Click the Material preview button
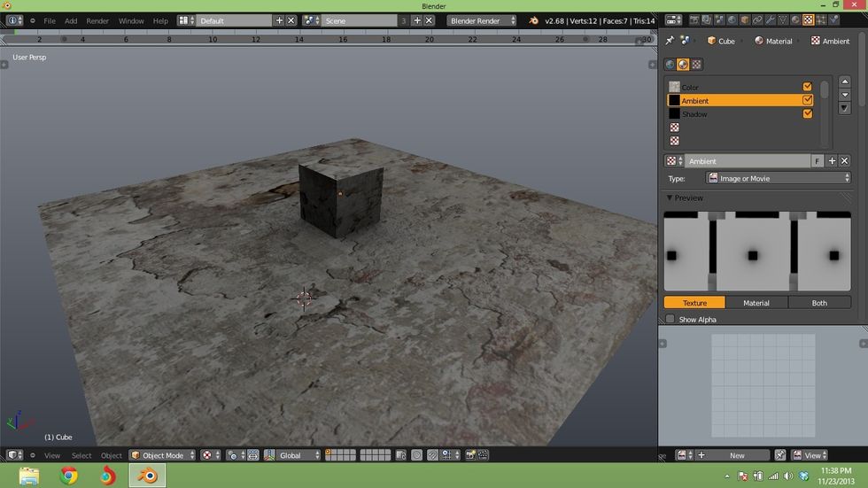868x488 pixels. pos(756,303)
